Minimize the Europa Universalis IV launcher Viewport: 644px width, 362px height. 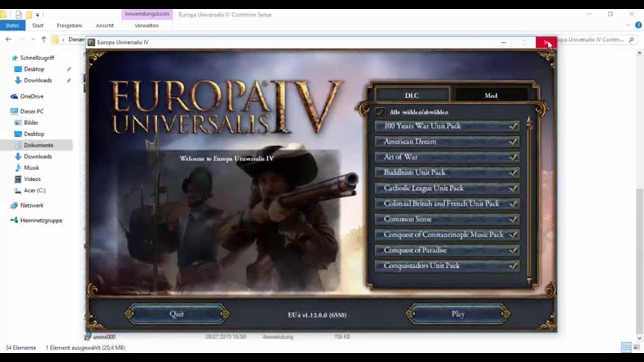click(504, 43)
